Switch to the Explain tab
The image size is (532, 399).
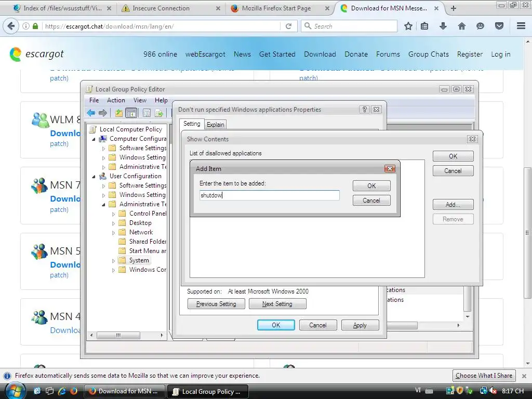pyautogui.click(x=216, y=125)
